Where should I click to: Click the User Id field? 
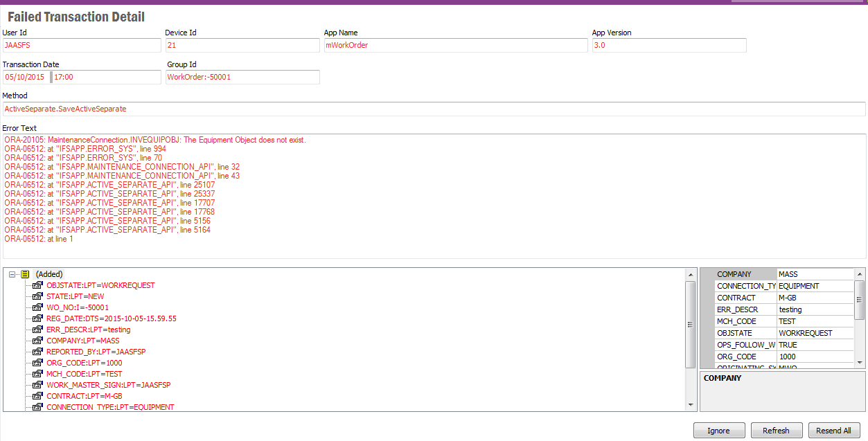[81, 45]
